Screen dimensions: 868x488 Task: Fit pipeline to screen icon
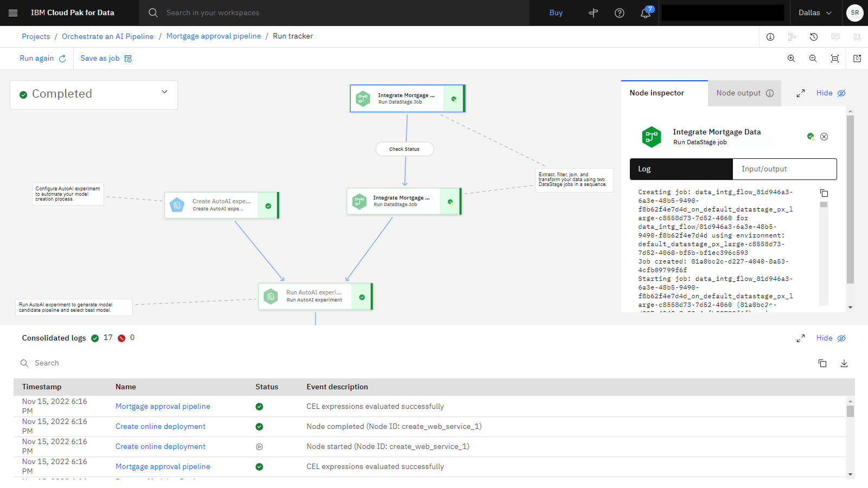point(835,59)
